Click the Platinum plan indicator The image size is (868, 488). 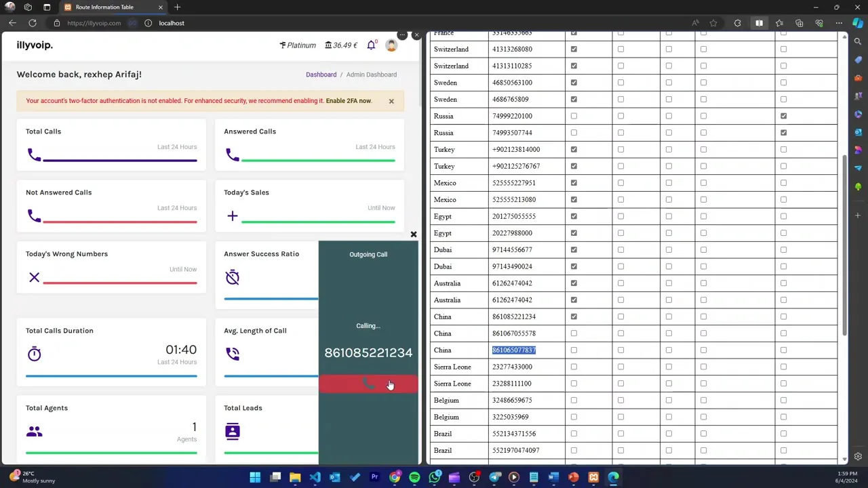click(298, 45)
